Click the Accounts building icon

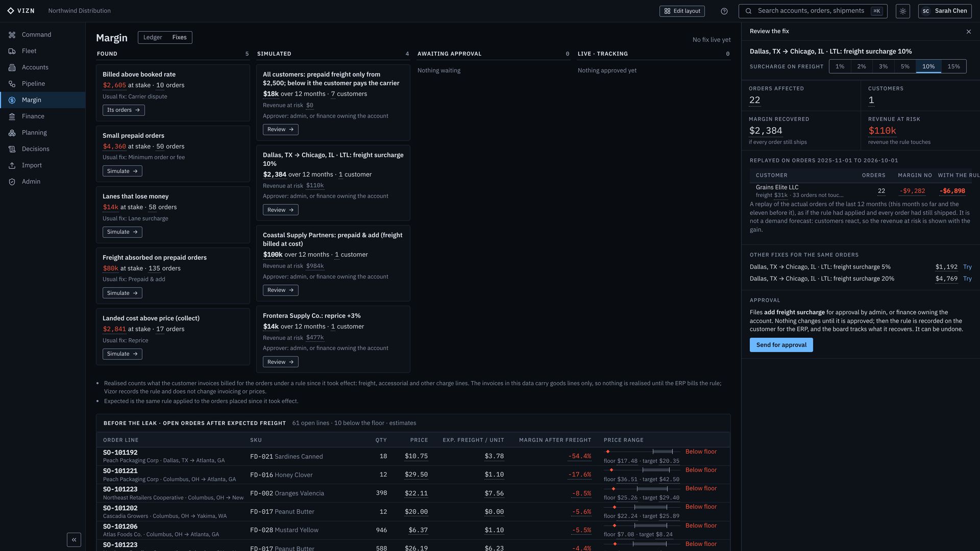tap(12, 67)
